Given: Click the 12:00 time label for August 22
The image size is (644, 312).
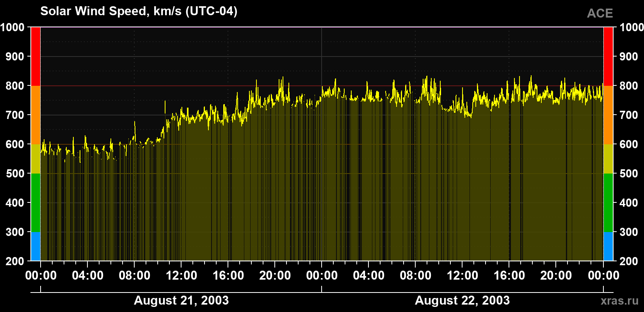Looking at the screenshot, I should click(x=463, y=276).
